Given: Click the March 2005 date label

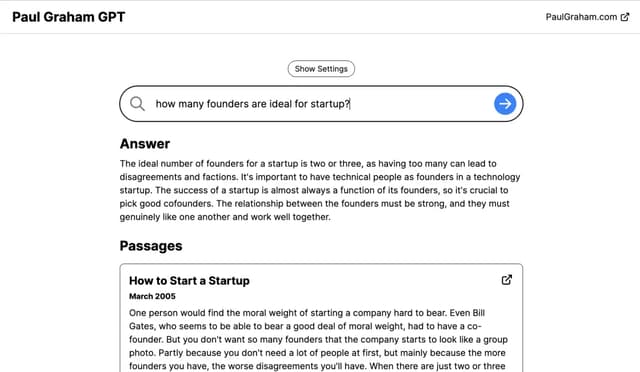Looking at the screenshot, I should click(152, 296).
